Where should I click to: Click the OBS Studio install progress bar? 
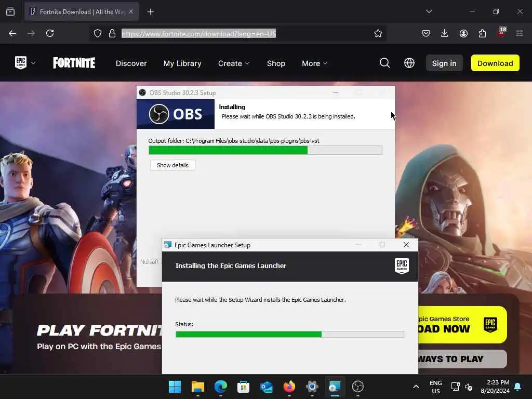point(265,150)
